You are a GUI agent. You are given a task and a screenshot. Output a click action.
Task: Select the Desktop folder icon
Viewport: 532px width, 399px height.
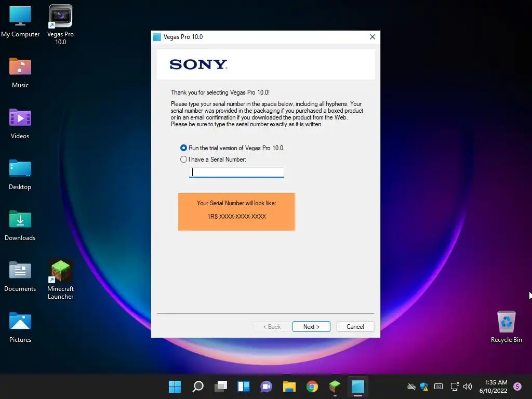click(20, 175)
